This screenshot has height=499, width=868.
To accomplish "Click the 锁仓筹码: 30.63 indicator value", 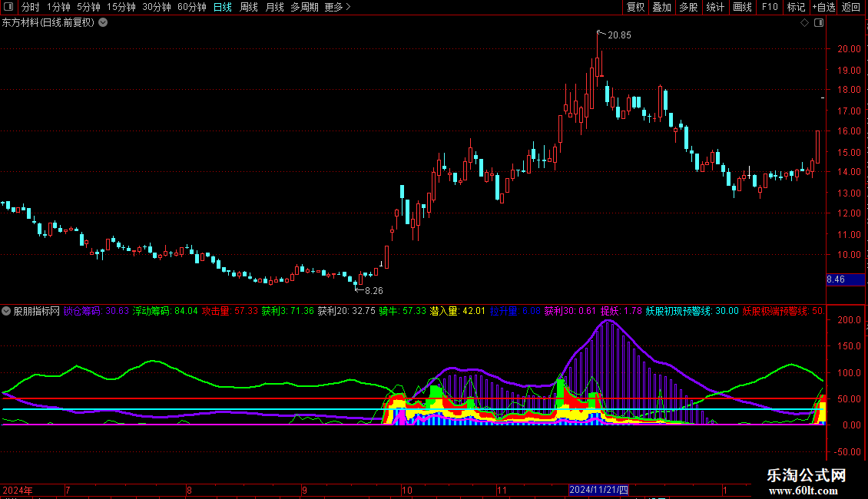I will point(96,311).
